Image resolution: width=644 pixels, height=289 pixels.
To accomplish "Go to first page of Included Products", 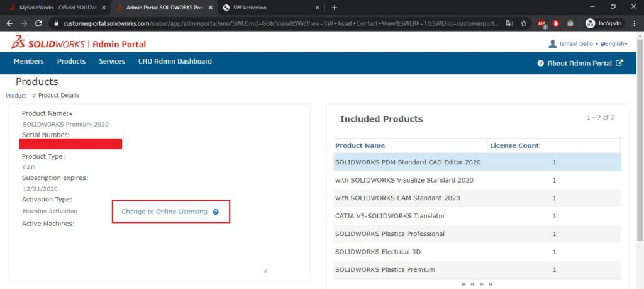I will pos(464,284).
